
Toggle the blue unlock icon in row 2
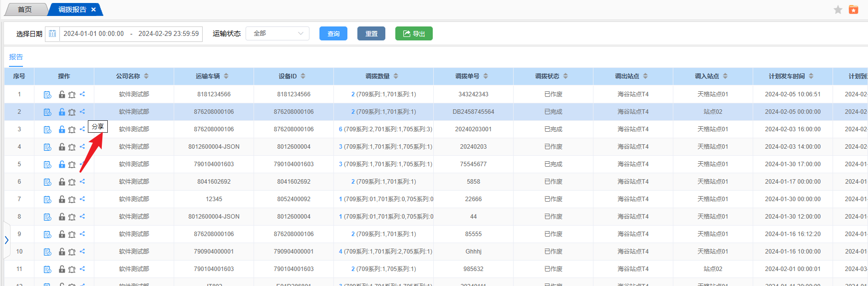tap(62, 112)
